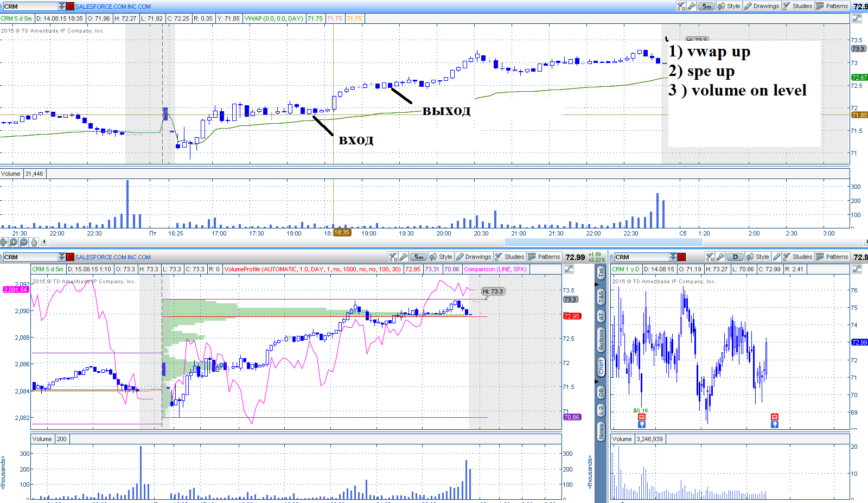Open chart grid layout icon of top chart

[857, 18]
